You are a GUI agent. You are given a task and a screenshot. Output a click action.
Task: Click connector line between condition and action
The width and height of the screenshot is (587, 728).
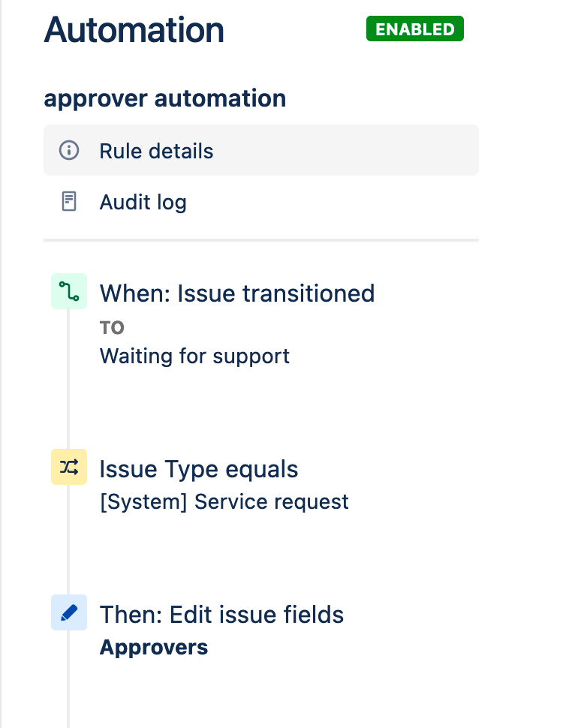(68, 540)
